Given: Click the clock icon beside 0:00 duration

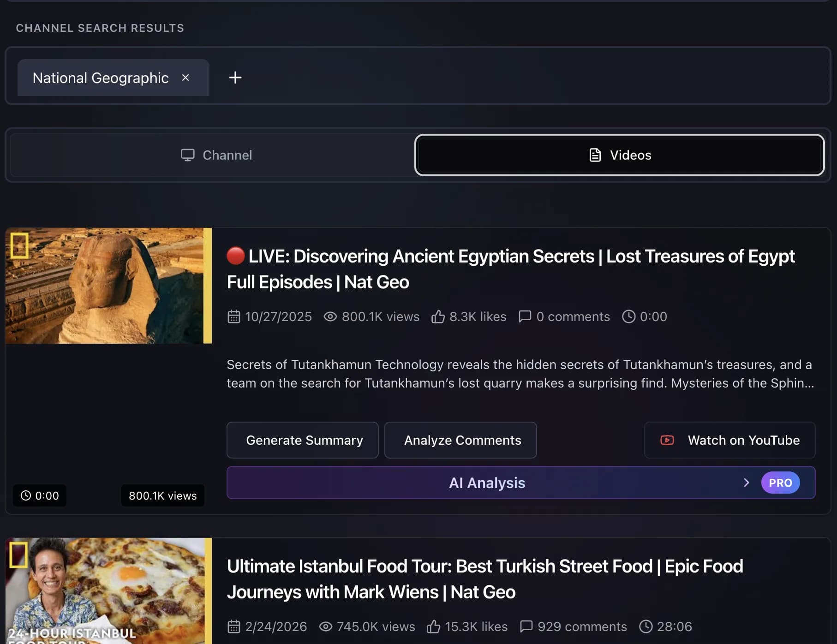Looking at the screenshot, I should tap(629, 316).
